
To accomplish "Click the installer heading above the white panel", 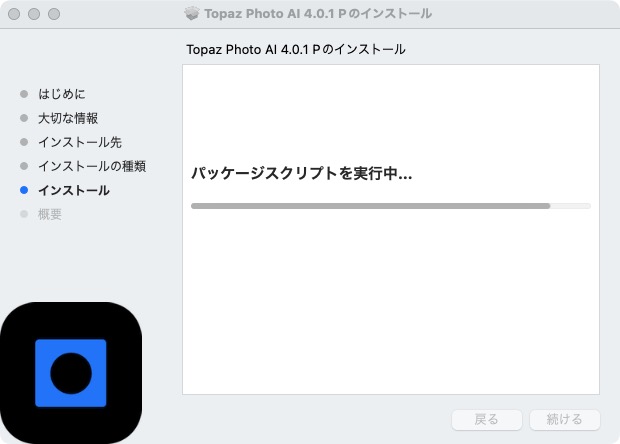I will [296, 49].
